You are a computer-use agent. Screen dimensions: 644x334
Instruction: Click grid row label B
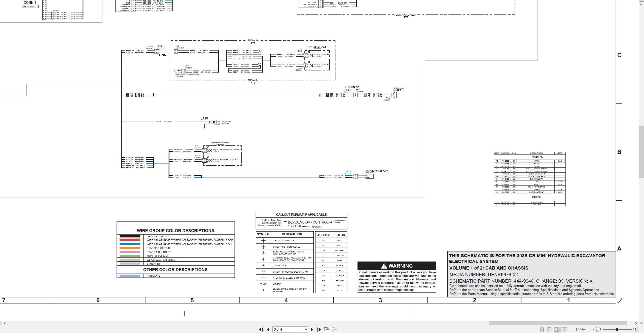click(x=619, y=152)
